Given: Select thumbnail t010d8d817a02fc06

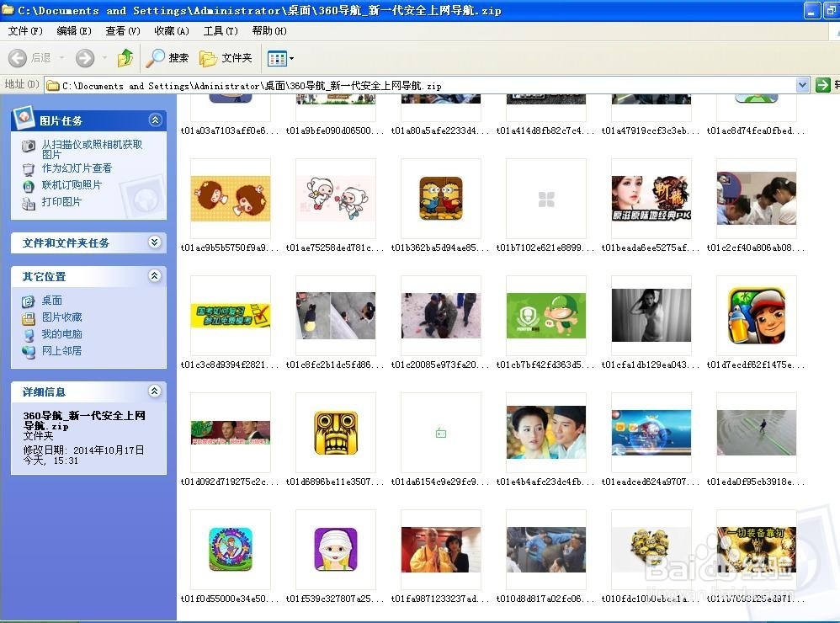Looking at the screenshot, I should tap(546, 550).
